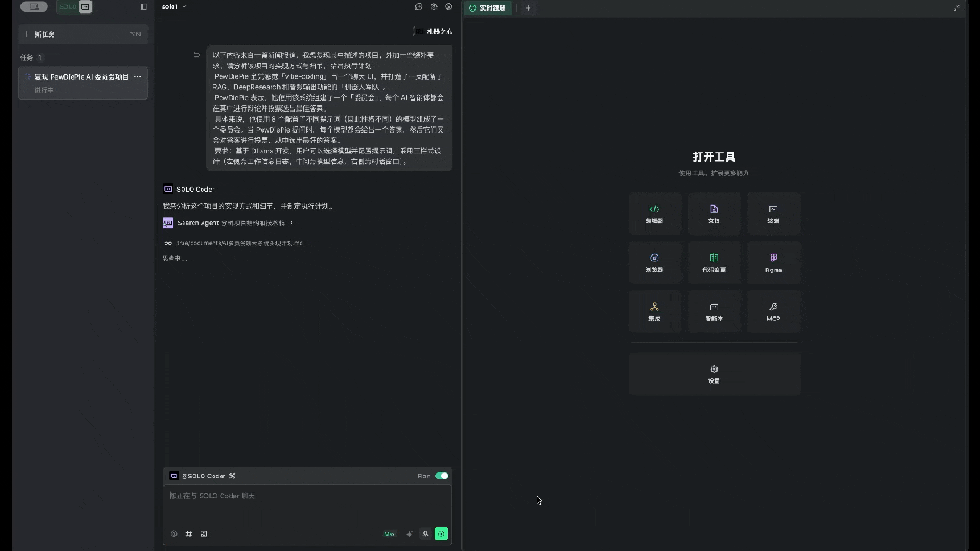This screenshot has width=980, height=551.
Task: Click the green stop generation button
Action: click(x=441, y=534)
